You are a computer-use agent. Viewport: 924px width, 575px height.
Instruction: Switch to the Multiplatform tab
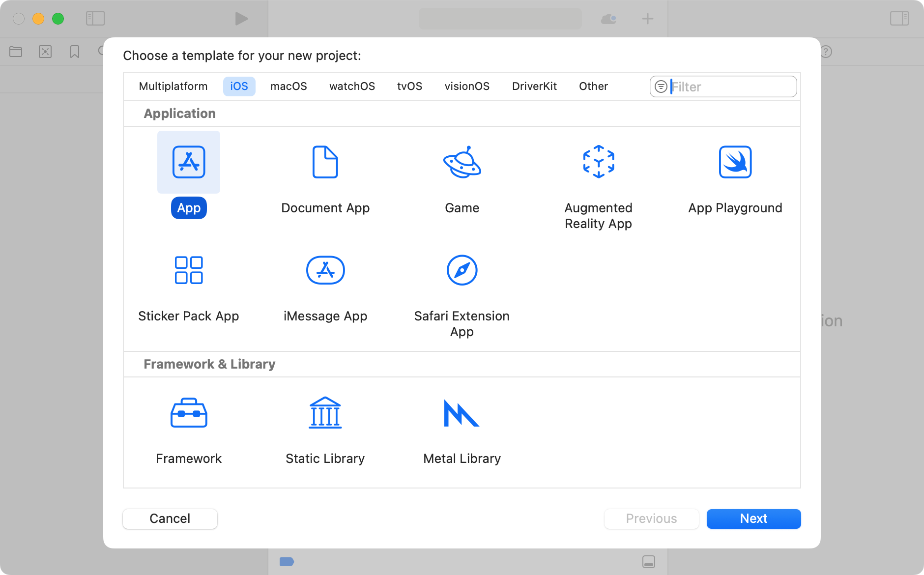point(173,86)
